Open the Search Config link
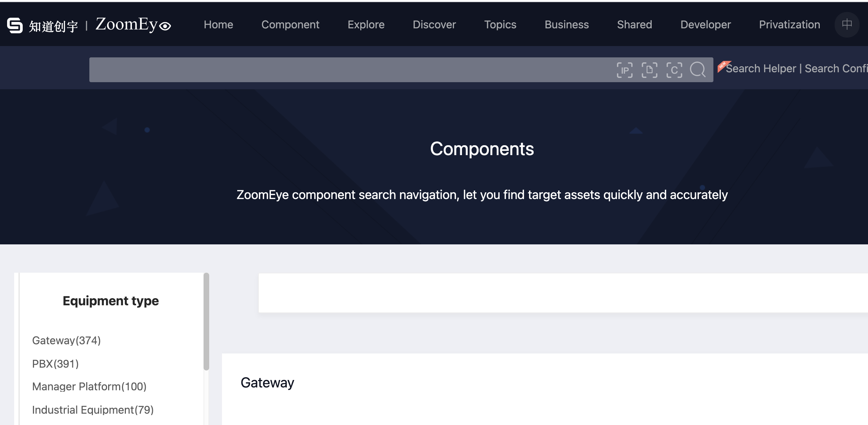Viewport: 868px width, 425px height. point(836,68)
